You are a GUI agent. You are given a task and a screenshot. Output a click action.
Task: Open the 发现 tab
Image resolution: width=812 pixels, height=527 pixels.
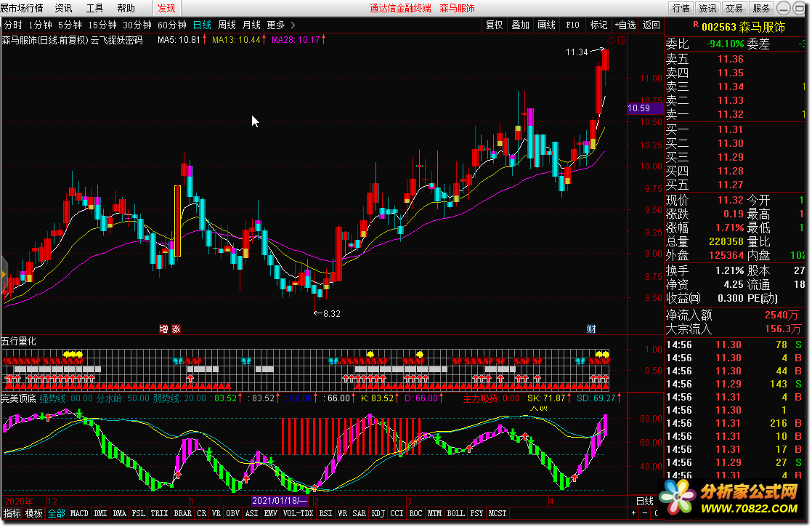point(167,8)
